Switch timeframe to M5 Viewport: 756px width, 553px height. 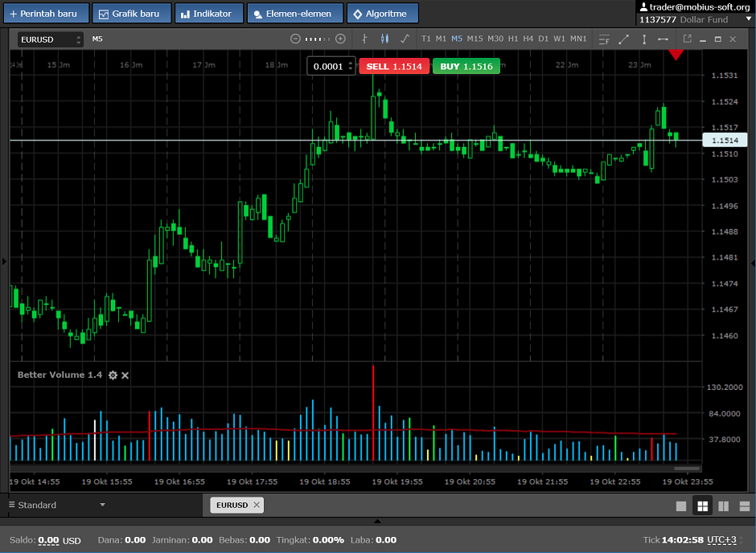point(457,39)
